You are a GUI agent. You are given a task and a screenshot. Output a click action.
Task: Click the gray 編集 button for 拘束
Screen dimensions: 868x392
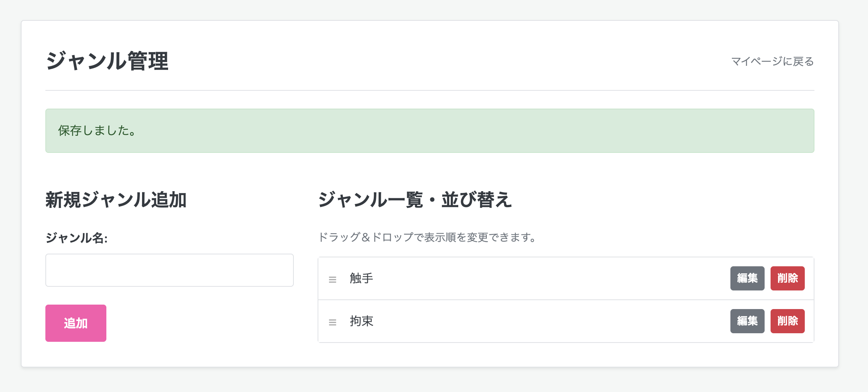(747, 321)
